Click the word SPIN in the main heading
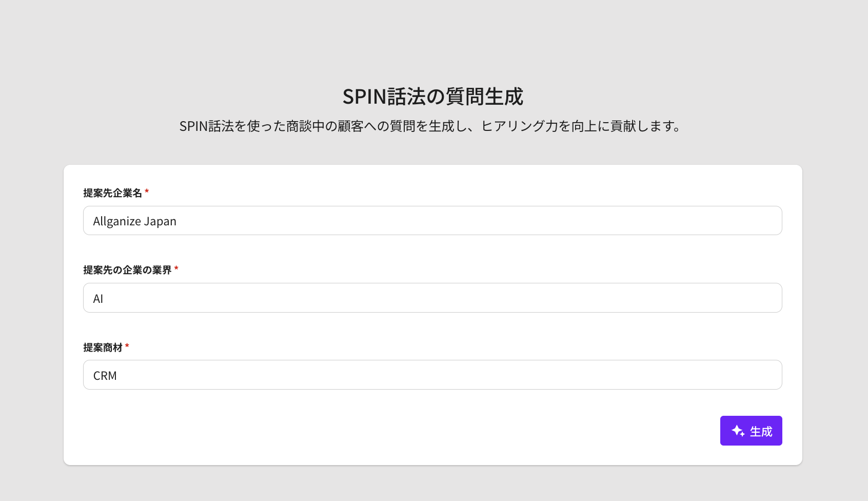The width and height of the screenshot is (868, 501). point(364,97)
